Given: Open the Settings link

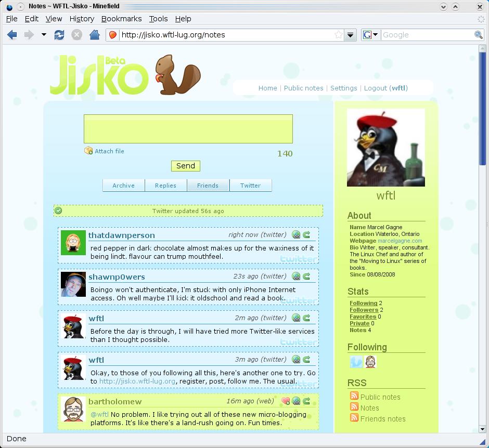Looking at the screenshot, I should [344, 88].
